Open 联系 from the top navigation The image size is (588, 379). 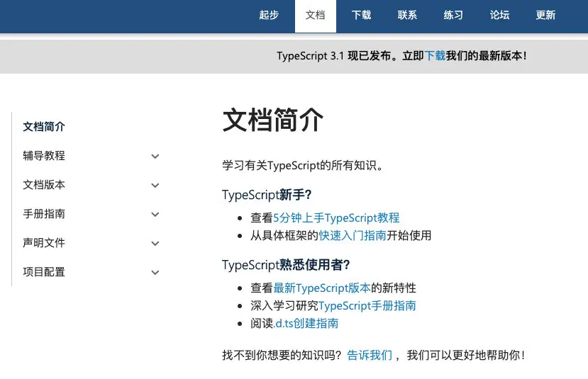(x=407, y=15)
